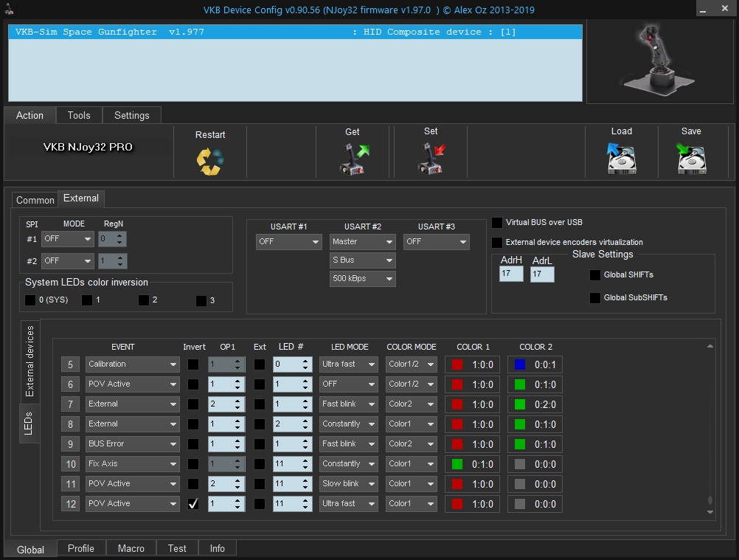The width and height of the screenshot is (739, 560).
Task: Switch to the Profile bottom tab
Action: [x=81, y=549]
